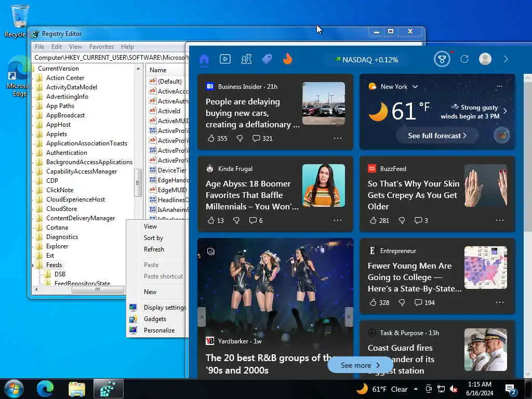Open Edit menu in Registry Editor
Screen dimensions: 532x399
coord(56,47)
